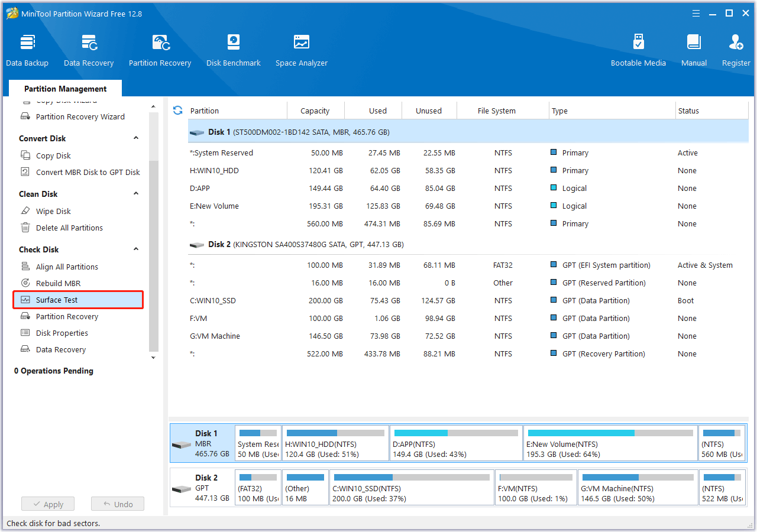Select the *:System Reserved partition row

click(x=468, y=153)
